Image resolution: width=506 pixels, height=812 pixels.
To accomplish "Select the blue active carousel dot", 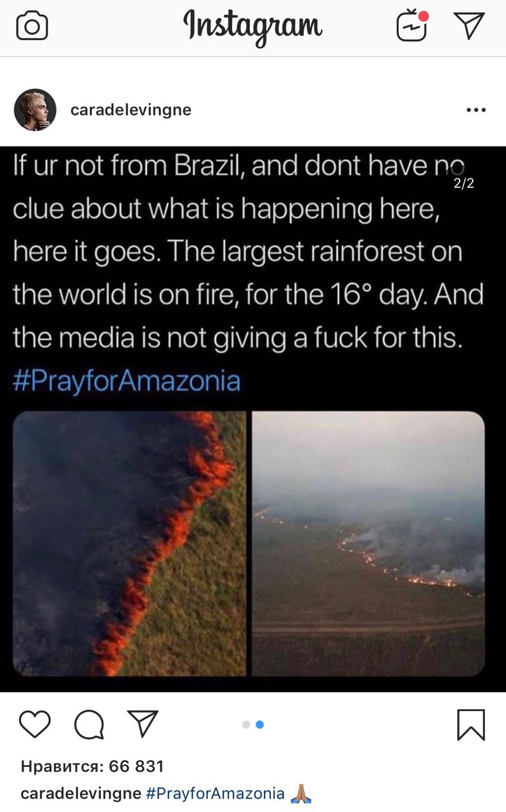I will point(259,724).
